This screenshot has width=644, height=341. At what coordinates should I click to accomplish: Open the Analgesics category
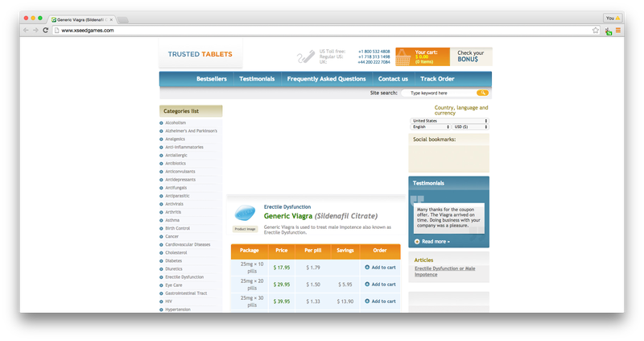click(x=175, y=139)
